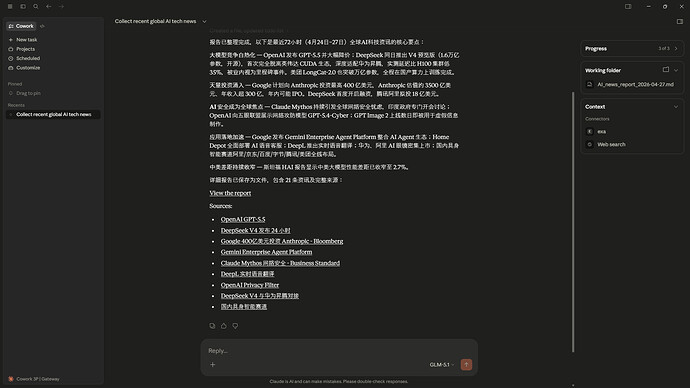Open the DeepL 实时语音翻译 link
The width and height of the screenshot is (690, 388).
(248, 274)
